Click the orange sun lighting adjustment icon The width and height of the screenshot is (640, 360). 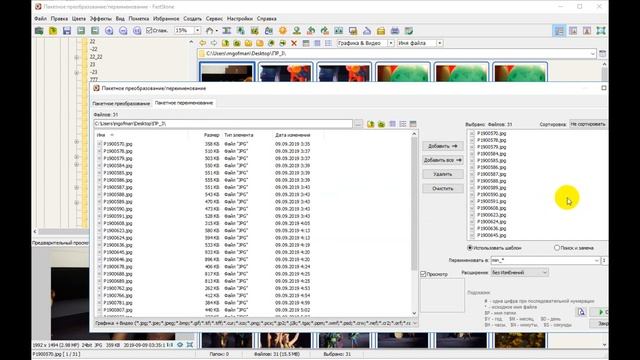click(x=282, y=31)
